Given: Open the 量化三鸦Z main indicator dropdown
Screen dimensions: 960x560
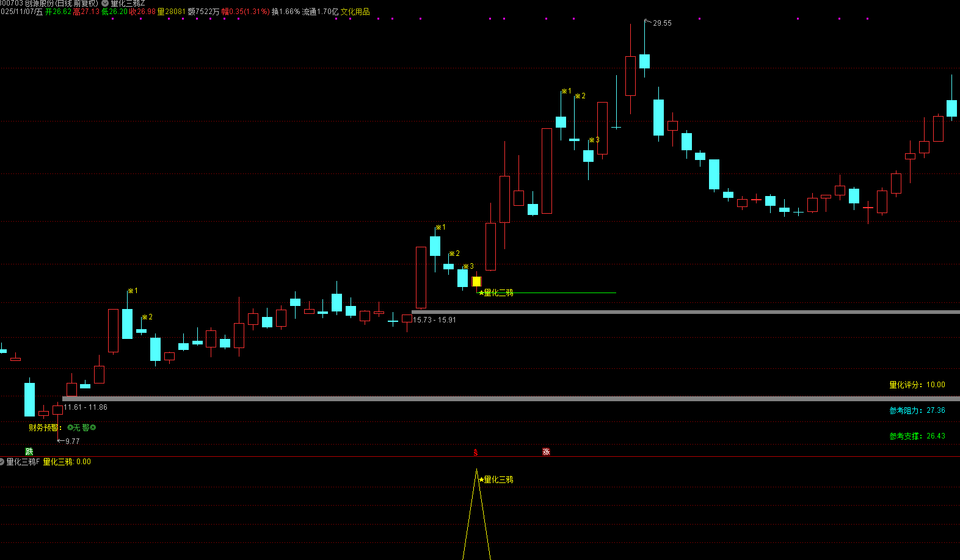Looking at the screenshot, I should pos(105,4).
